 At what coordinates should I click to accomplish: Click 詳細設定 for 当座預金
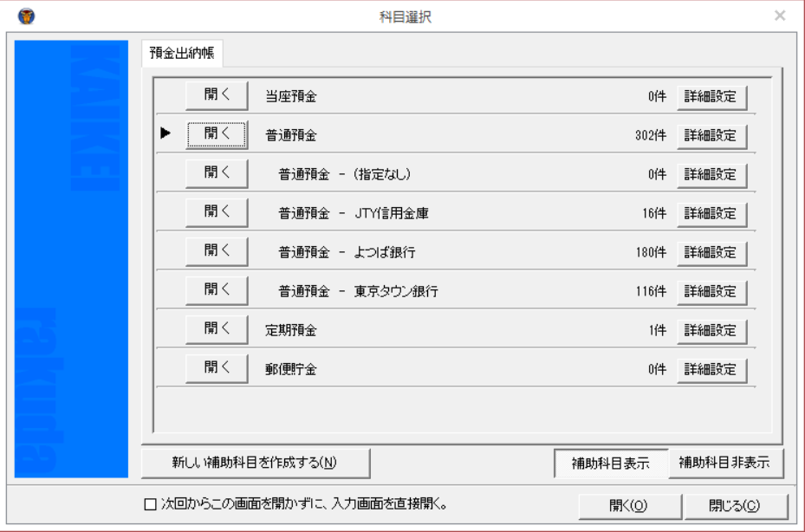point(711,97)
